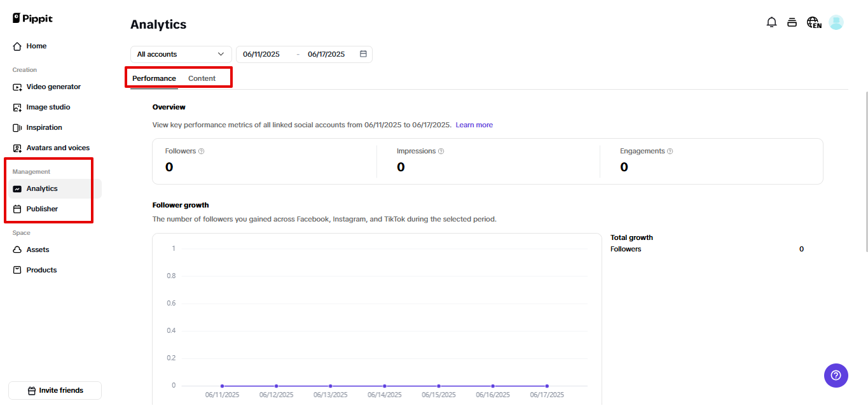The height and width of the screenshot is (408, 868).
Task: Expand the All accounts dropdown
Action: click(181, 54)
